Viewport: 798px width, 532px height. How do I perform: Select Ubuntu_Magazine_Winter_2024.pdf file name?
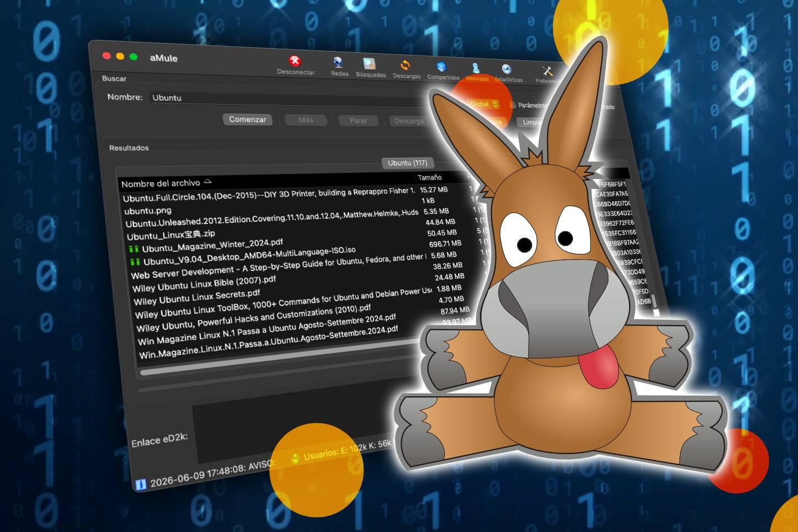212,245
